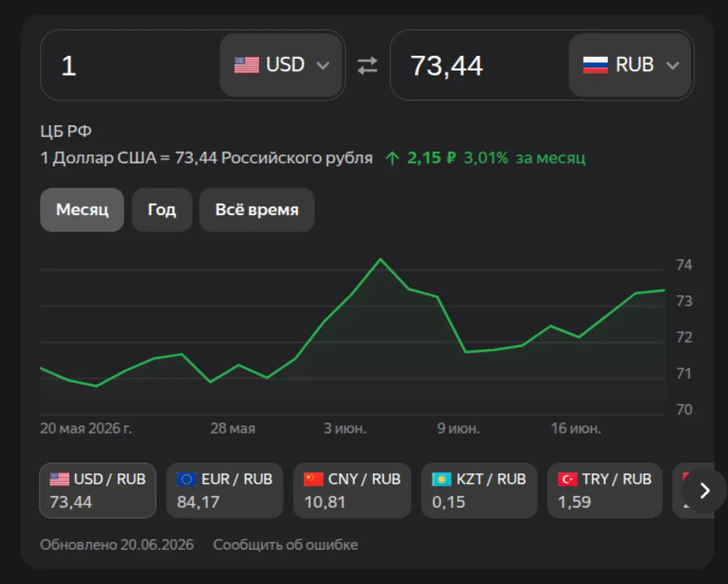Click the 16 июн. axis label

[x=576, y=428]
